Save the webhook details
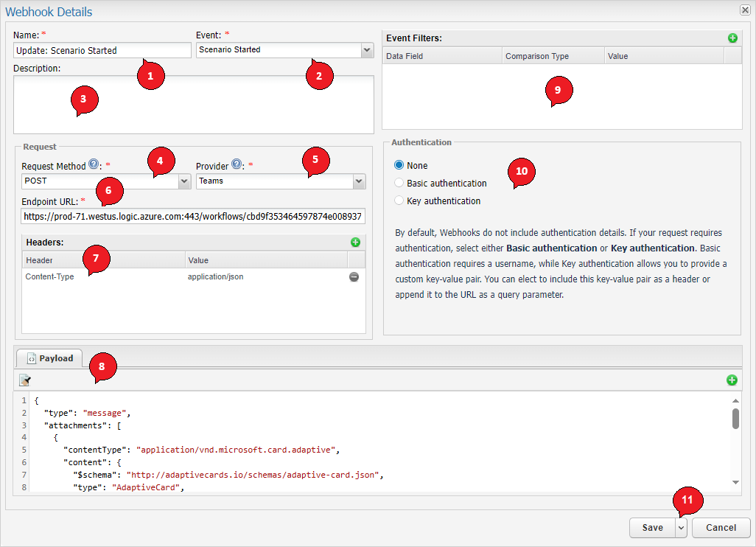 pos(652,527)
